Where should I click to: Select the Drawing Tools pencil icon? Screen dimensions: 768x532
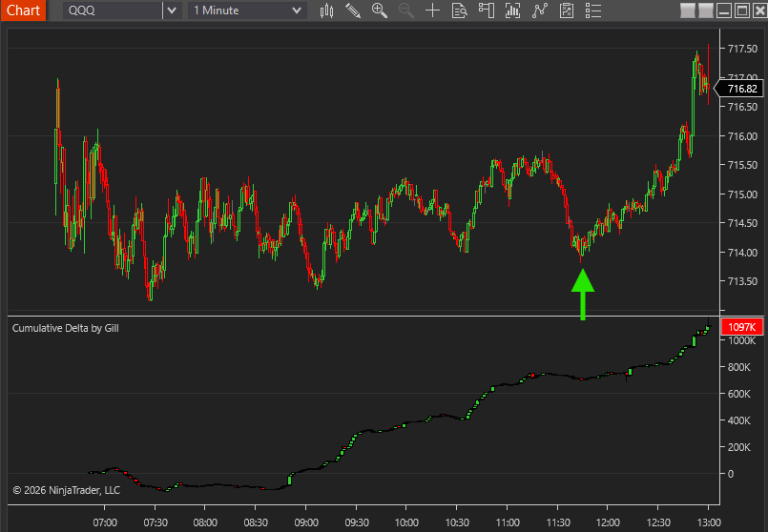click(x=353, y=10)
